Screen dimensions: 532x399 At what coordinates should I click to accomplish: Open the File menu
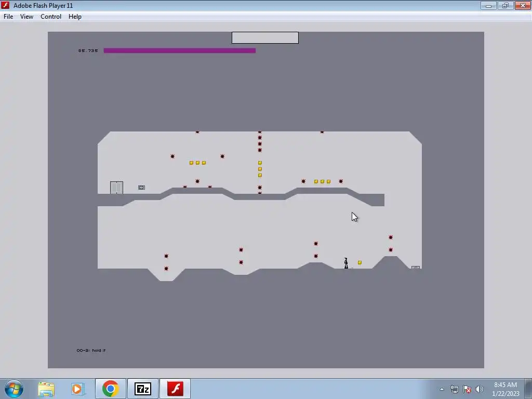8,17
